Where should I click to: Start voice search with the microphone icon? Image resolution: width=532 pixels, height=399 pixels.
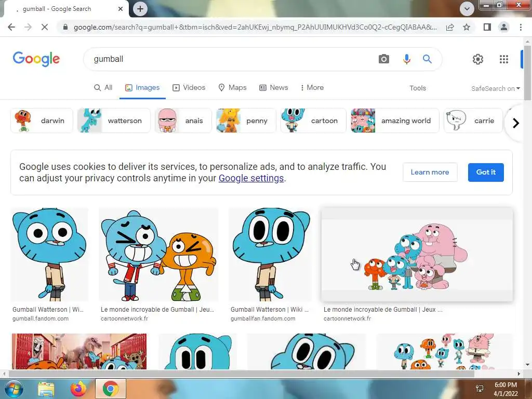pyautogui.click(x=406, y=59)
